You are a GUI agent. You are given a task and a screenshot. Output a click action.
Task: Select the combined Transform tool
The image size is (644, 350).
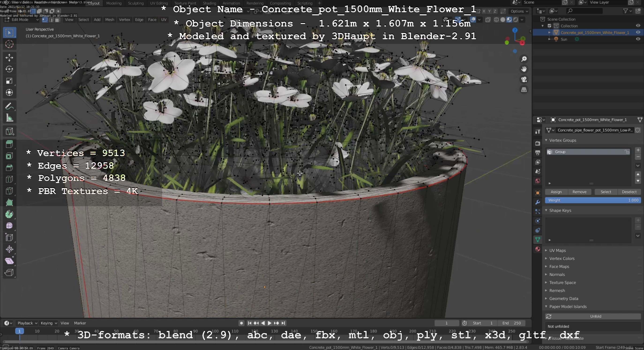coord(10,93)
